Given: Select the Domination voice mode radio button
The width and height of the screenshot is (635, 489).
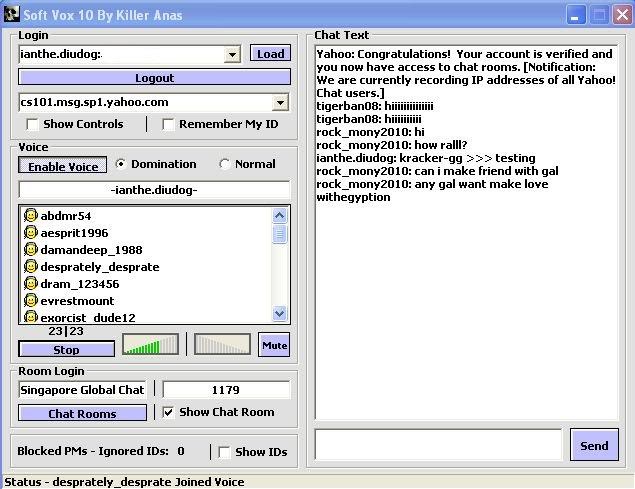Looking at the screenshot, I should tap(120, 164).
